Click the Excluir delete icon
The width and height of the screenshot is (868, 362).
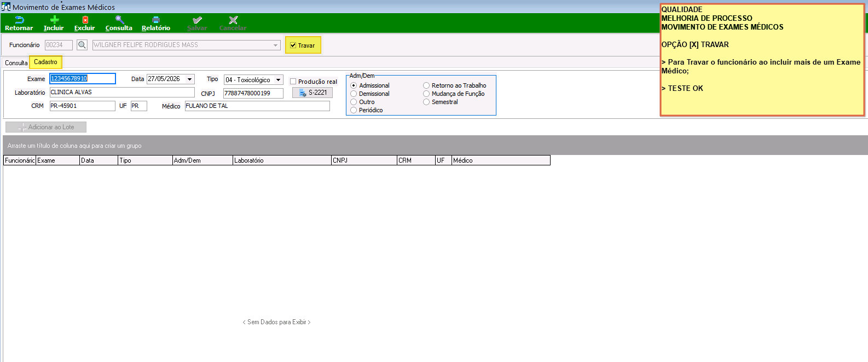(x=85, y=20)
